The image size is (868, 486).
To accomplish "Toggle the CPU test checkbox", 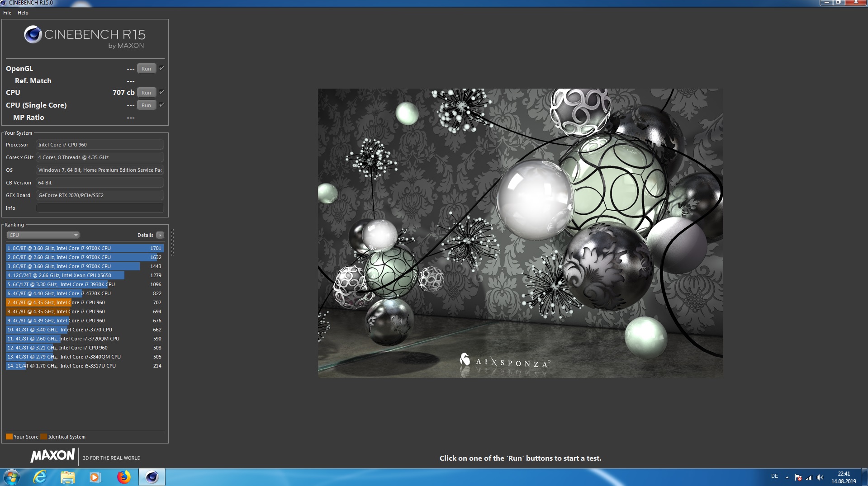I will tap(161, 92).
